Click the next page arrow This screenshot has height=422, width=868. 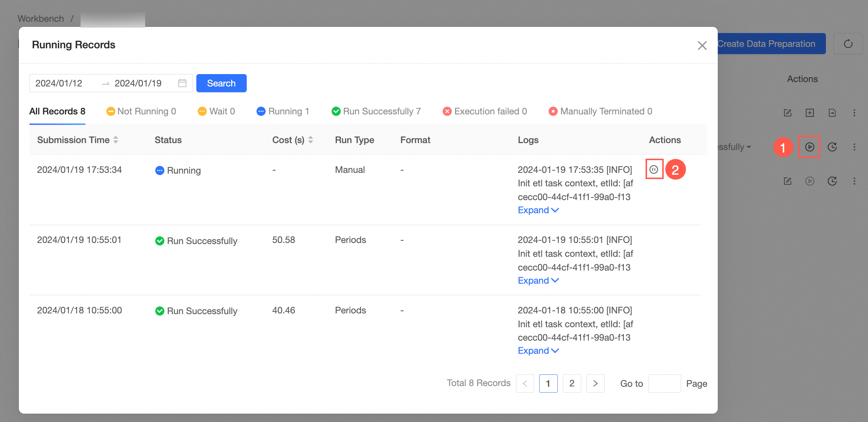click(595, 384)
